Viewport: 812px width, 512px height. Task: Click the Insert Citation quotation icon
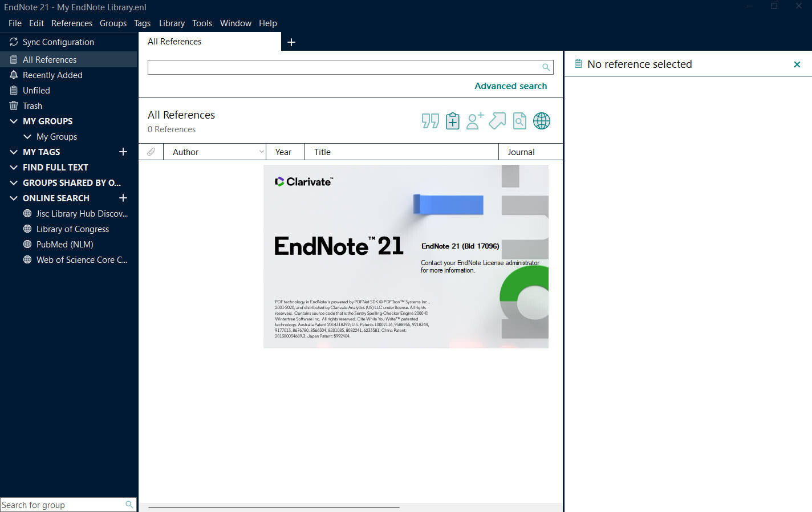coord(430,120)
